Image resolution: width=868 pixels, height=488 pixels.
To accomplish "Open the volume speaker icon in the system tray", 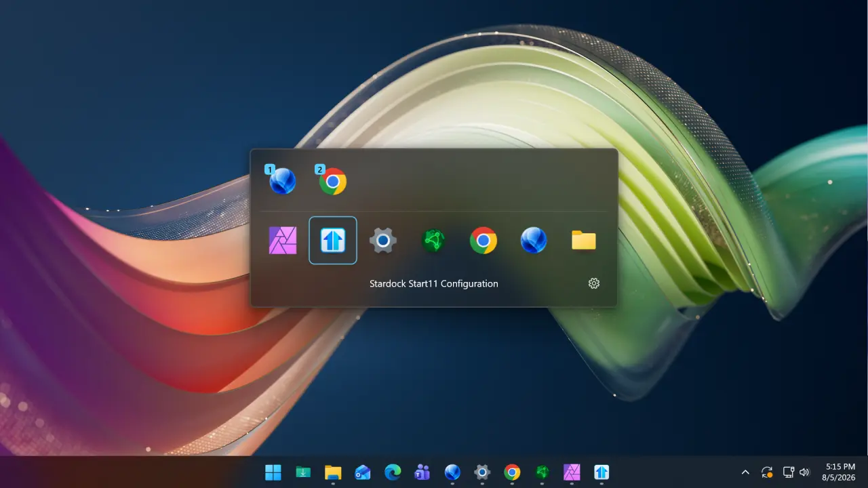I will (804, 472).
